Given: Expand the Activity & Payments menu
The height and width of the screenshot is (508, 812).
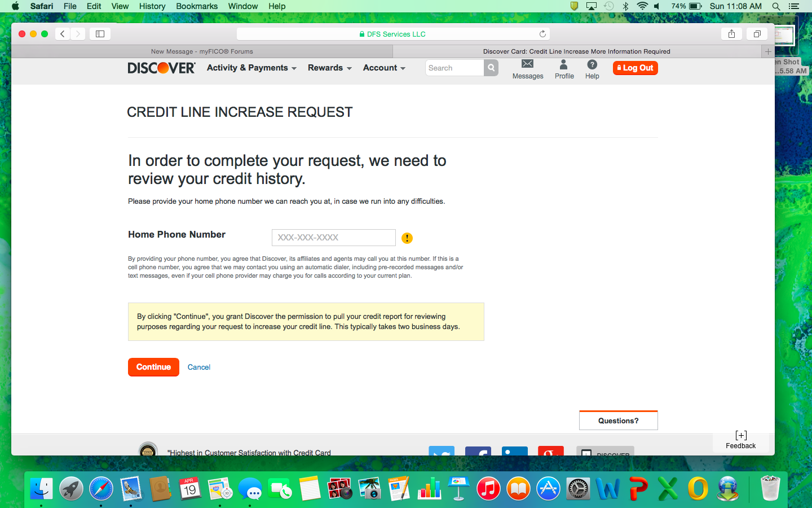Looking at the screenshot, I should click(x=251, y=68).
